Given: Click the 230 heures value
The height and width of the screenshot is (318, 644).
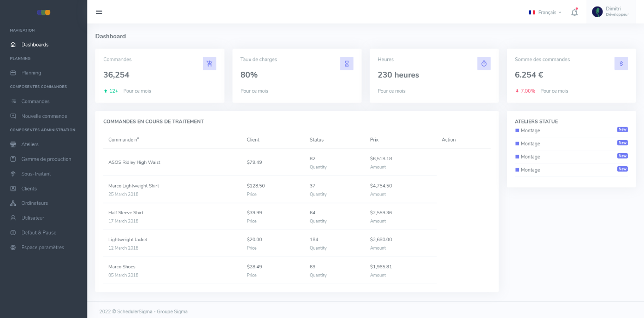Looking at the screenshot, I should point(398,75).
